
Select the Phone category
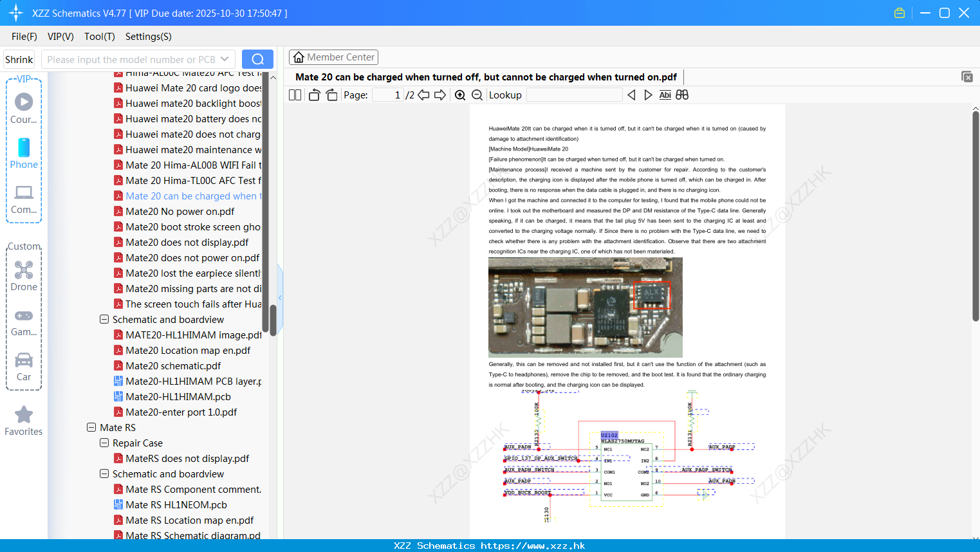point(24,154)
